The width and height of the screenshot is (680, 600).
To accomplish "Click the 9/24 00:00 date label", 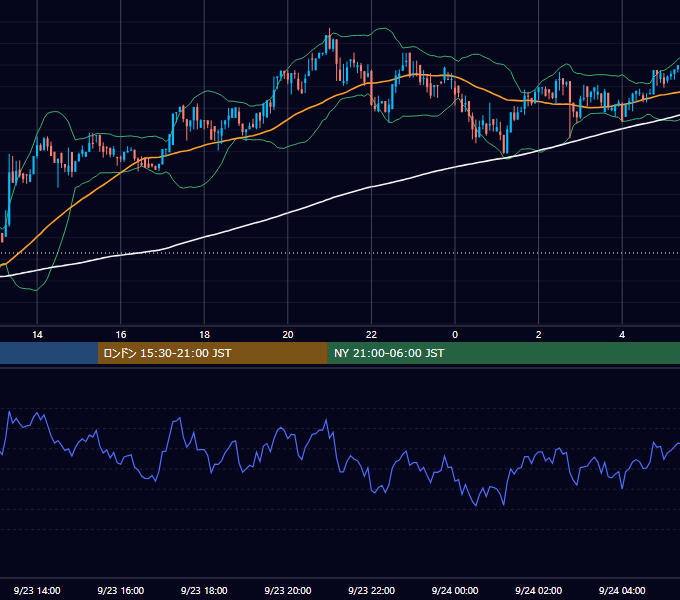I will tap(455, 590).
